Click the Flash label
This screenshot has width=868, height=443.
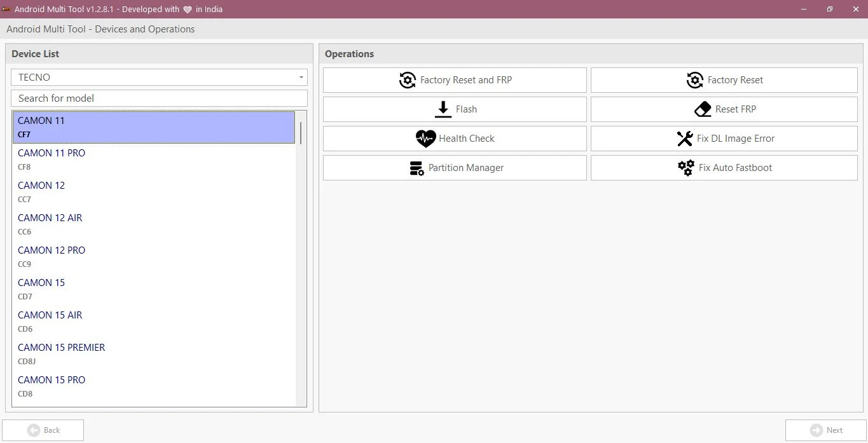pos(466,109)
